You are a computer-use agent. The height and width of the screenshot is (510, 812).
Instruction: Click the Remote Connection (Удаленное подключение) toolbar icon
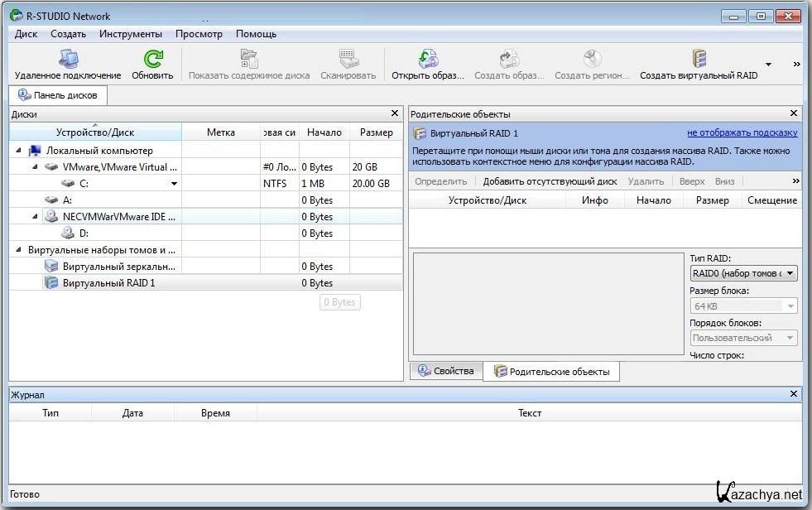pyautogui.click(x=67, y=60)
